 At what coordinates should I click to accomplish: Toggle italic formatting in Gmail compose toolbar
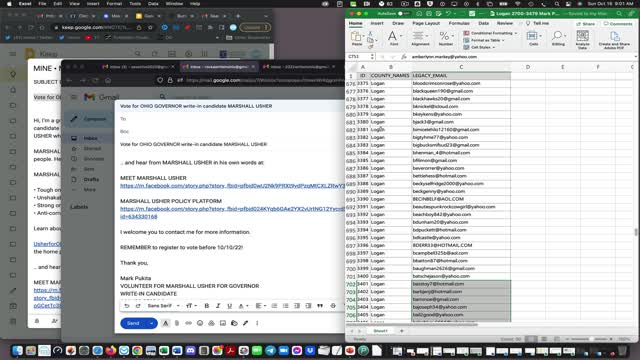[218, 306]
